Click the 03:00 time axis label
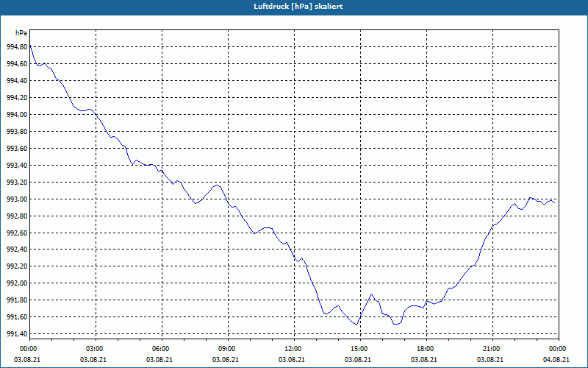The image size is (588, 368). tap(93, 349)
